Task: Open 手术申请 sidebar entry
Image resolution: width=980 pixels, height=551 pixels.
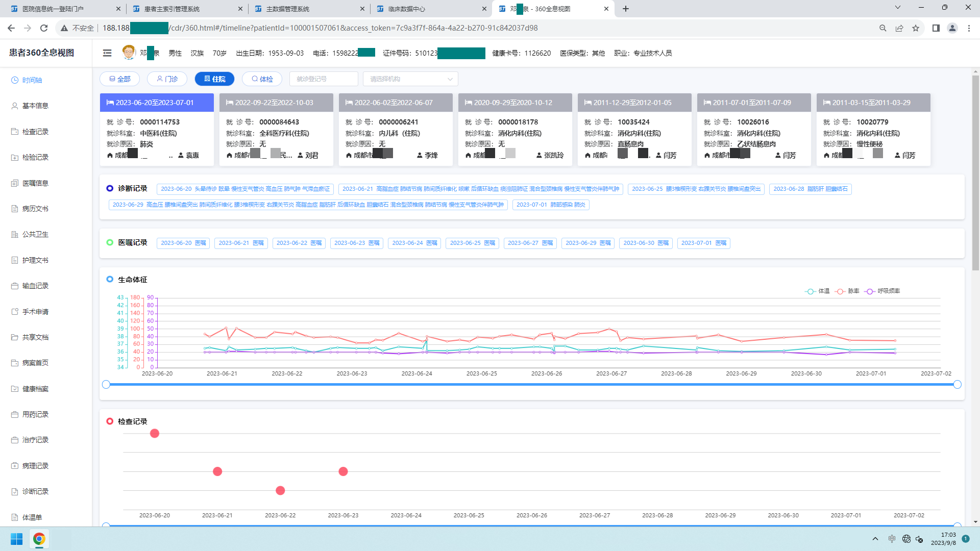Action: click(x=35, y=312)
